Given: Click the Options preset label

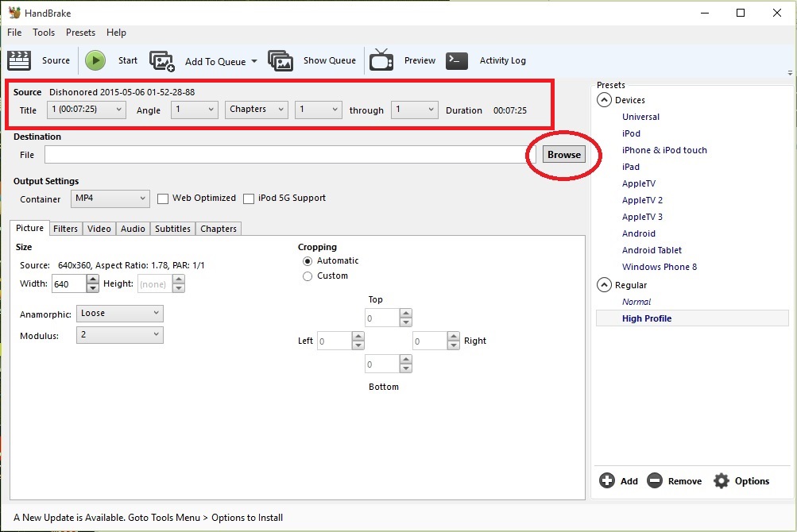Looking at the screenshot, I should (x=752, y=481).
